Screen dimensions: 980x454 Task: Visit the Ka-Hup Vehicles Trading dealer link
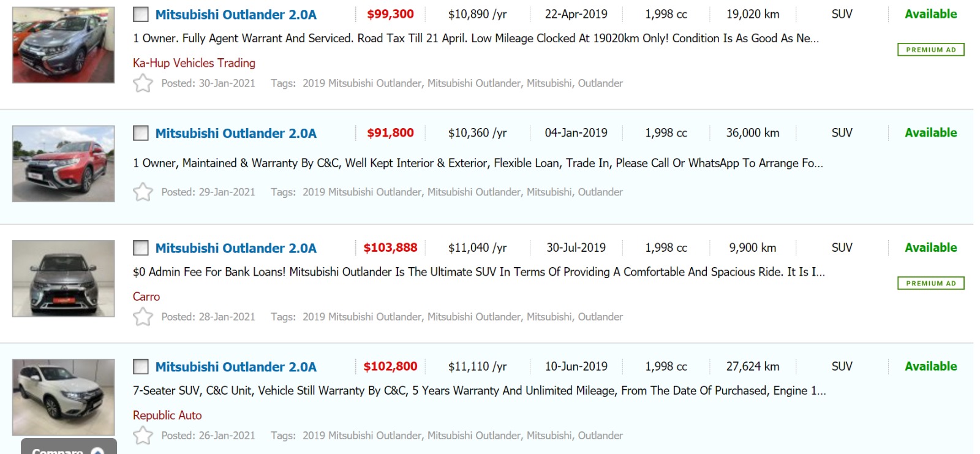194,63
